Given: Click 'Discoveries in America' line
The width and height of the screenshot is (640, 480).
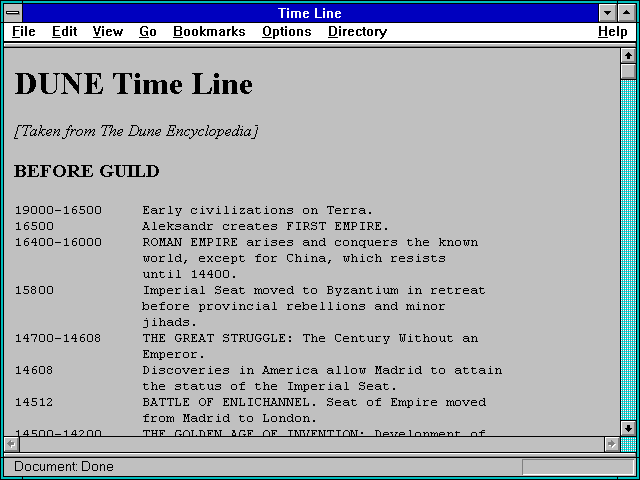Looking at the screenshot, I should click(322, 370).
